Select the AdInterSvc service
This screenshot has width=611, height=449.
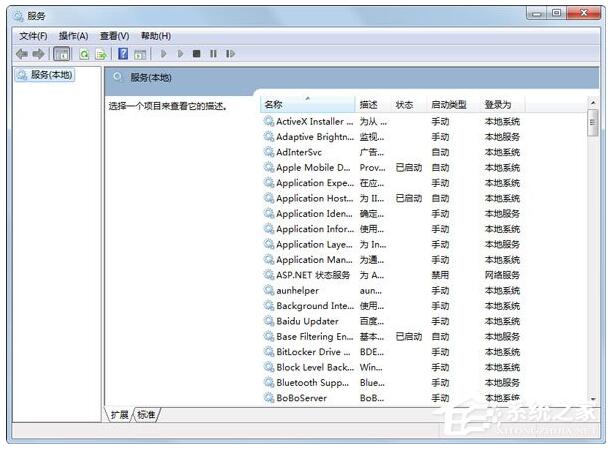[392, 152]
